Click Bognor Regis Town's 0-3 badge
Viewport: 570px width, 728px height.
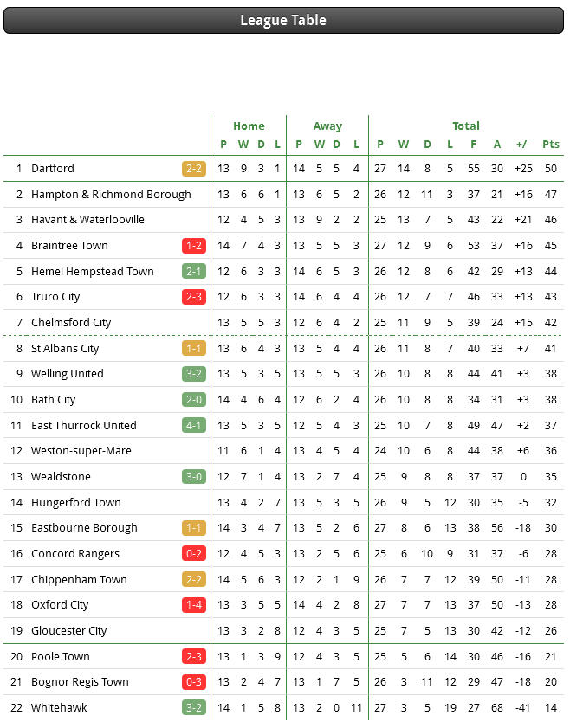pyautogui.click(x=194, y=682)
